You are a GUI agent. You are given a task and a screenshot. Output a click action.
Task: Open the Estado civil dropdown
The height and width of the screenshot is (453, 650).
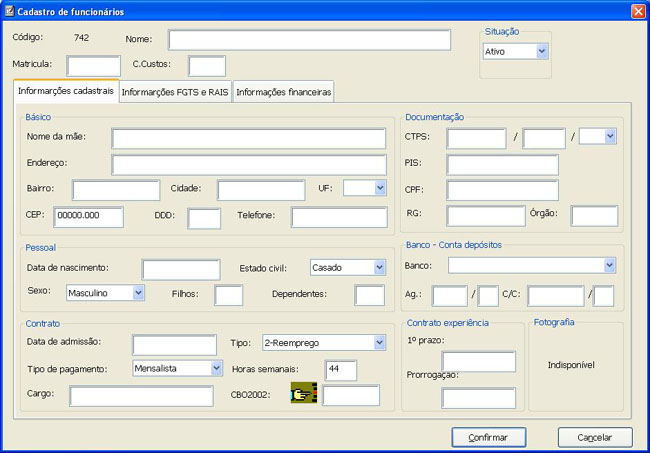379,267
